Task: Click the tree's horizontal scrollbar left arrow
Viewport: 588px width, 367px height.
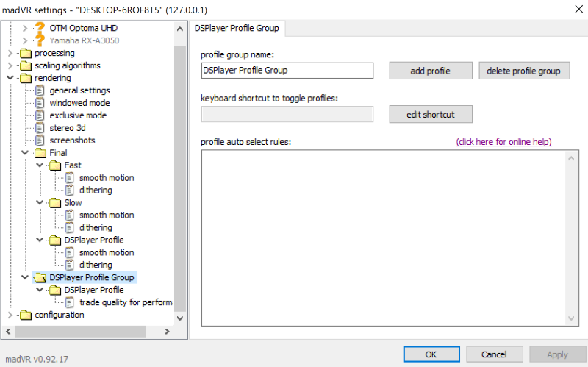Action: click(x=8, y=332)
